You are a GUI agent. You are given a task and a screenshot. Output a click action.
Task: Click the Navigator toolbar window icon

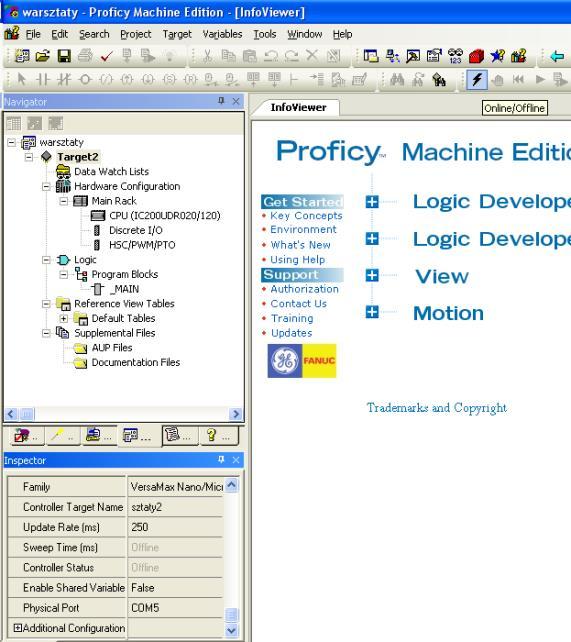pos(371,56)
